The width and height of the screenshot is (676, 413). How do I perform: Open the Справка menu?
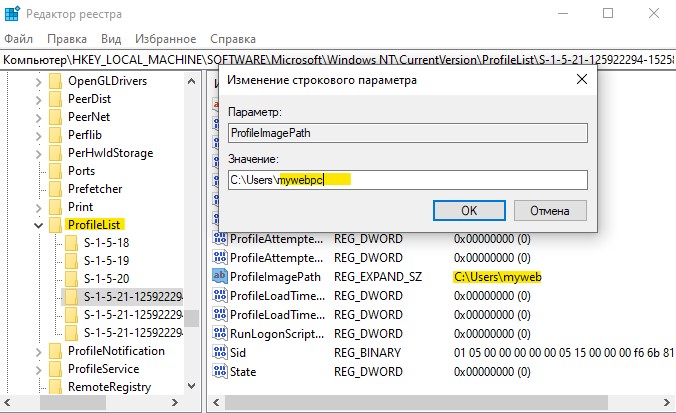pyautogui.click(x=233, y=39)
